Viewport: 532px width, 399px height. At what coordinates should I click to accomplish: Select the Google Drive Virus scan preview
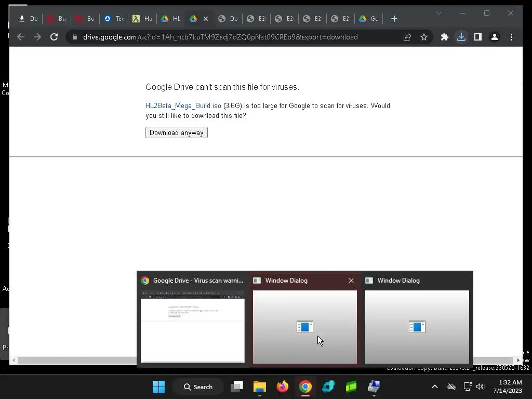pyautogui.click(x=193, y=320)
